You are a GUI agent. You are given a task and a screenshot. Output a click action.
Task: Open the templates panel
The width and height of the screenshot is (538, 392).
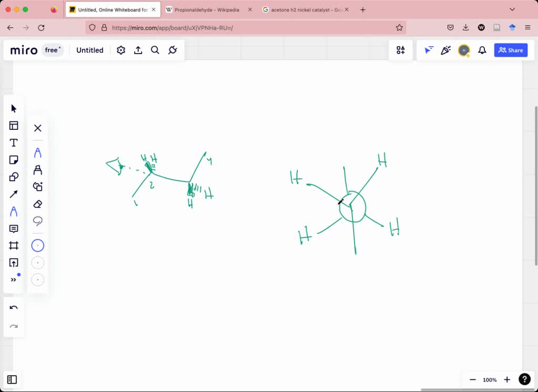click(x=14, y=126)
